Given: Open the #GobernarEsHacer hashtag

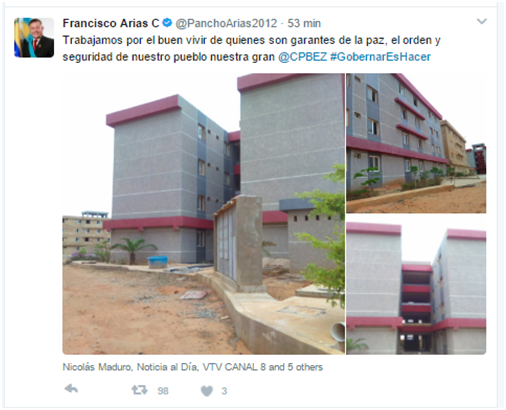Looking at the screenshot, I should (x=380, y=57).
